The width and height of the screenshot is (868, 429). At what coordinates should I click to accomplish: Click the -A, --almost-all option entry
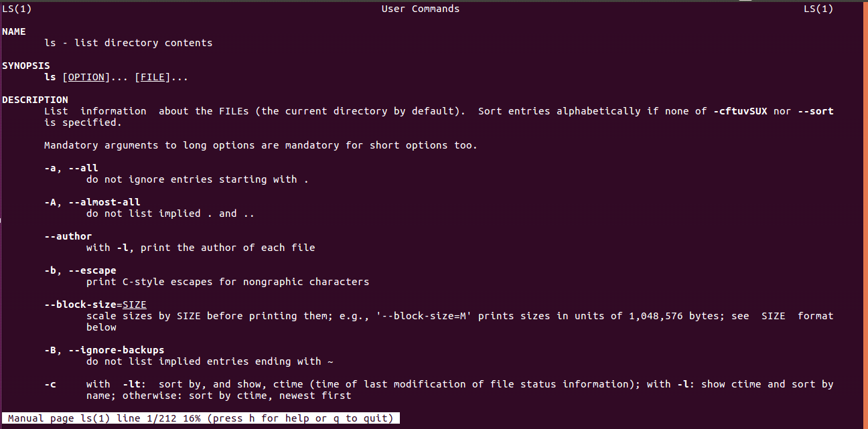tap(92, 202)
